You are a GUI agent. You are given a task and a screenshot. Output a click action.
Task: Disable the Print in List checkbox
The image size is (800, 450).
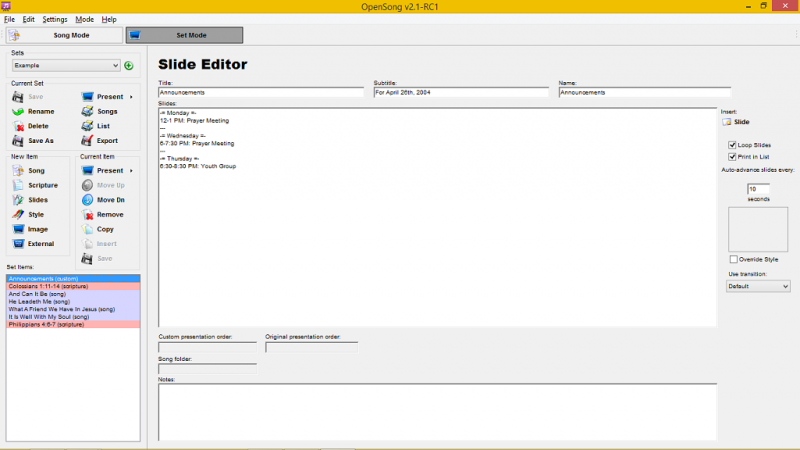(x=733, y=156)
